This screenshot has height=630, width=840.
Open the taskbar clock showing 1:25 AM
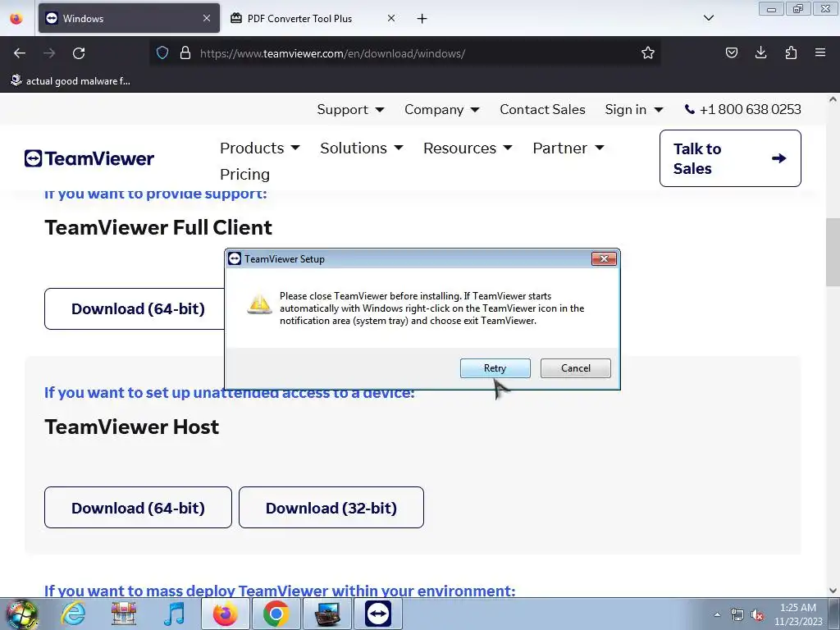797,614
